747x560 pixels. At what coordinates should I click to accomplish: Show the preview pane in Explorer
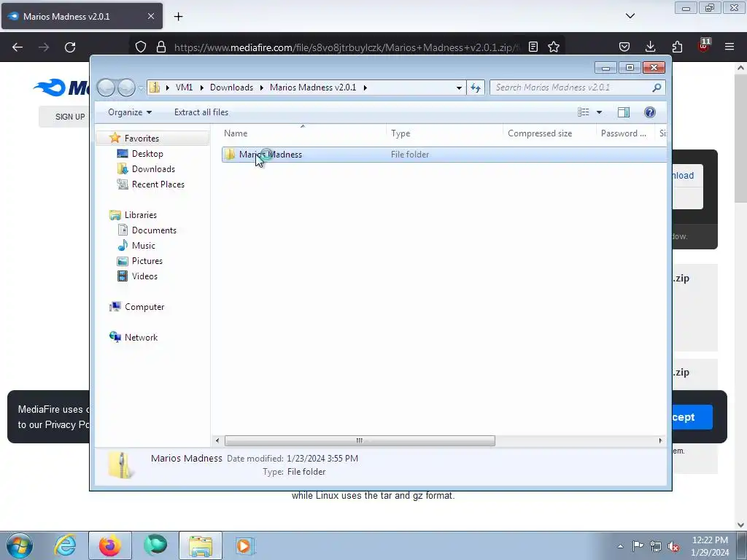pos(623,112)
